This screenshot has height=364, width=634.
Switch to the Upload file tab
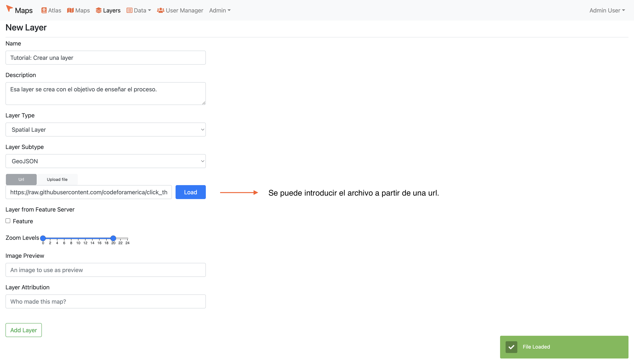[x=57, y=179]
